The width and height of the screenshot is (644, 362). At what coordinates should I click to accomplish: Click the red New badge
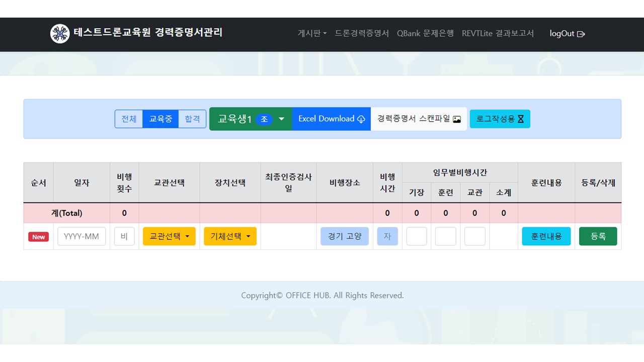[x=39, y=237]
